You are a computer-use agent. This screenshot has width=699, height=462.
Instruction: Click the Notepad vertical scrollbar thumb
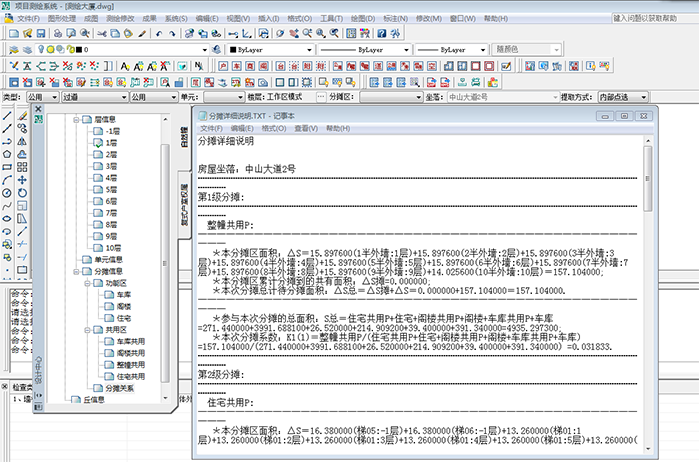click(x=648, y=178)
